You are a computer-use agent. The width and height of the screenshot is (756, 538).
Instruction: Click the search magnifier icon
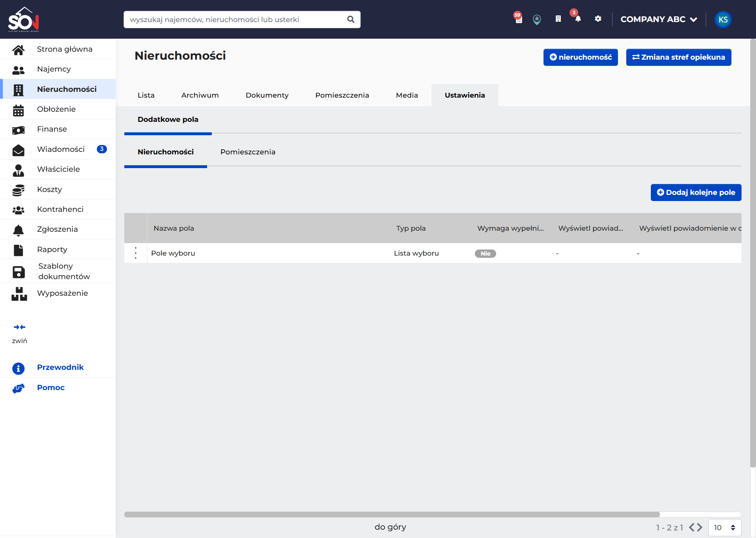351,20
